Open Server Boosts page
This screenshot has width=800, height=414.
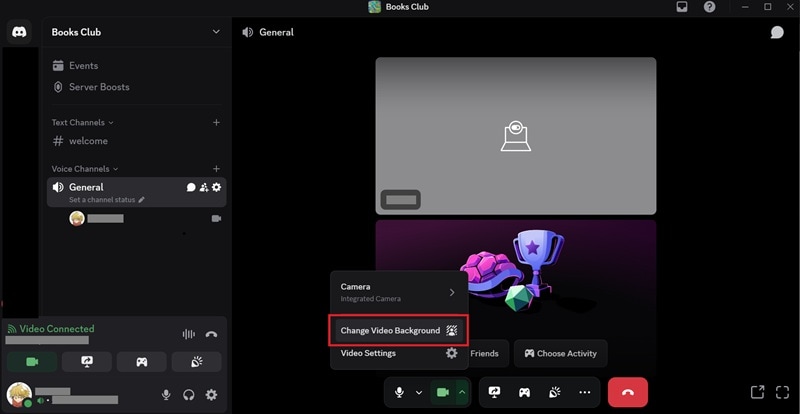coord(91,87)
